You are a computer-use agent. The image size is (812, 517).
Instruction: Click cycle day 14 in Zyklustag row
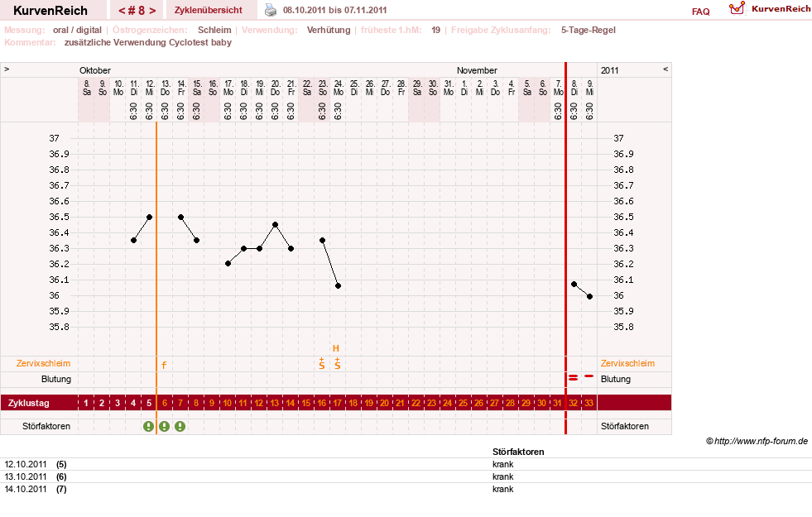[x=290, y=403]
